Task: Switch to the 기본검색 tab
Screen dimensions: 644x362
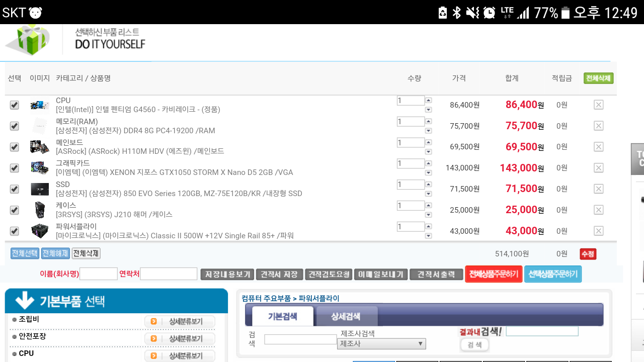Action: tap(282, 316)
